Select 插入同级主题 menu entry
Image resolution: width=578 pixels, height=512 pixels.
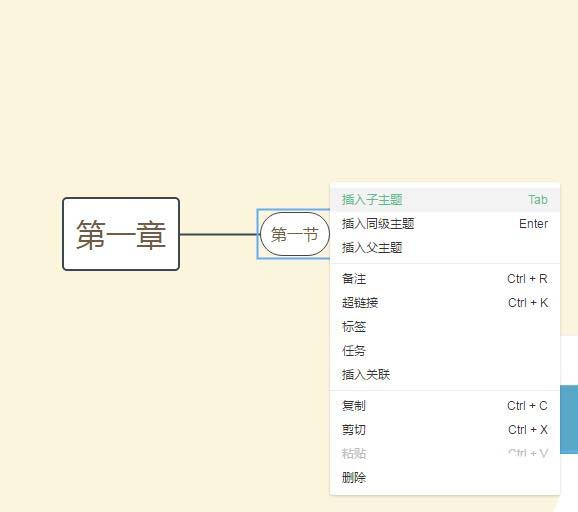click(x=445, y=224)
